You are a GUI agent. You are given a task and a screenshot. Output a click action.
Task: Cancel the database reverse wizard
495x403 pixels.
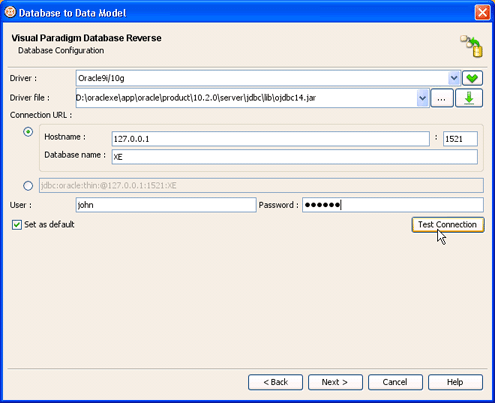click(395, 382)
